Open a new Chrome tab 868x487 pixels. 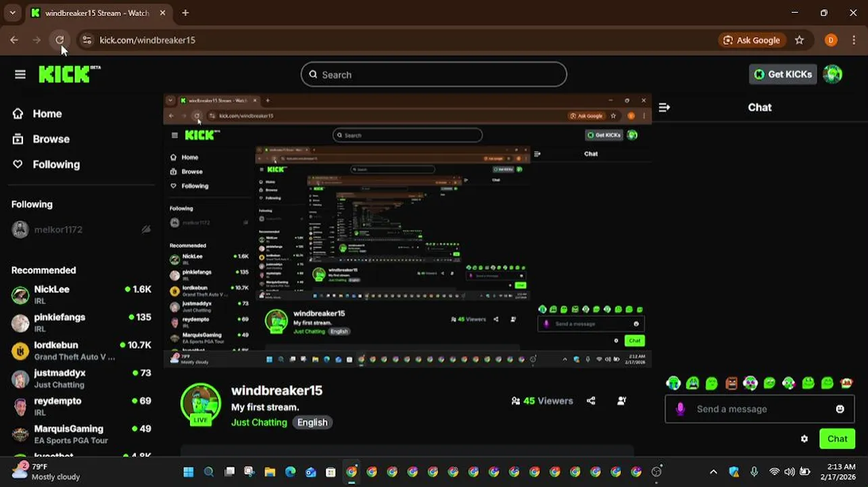[x=185, y=13]
